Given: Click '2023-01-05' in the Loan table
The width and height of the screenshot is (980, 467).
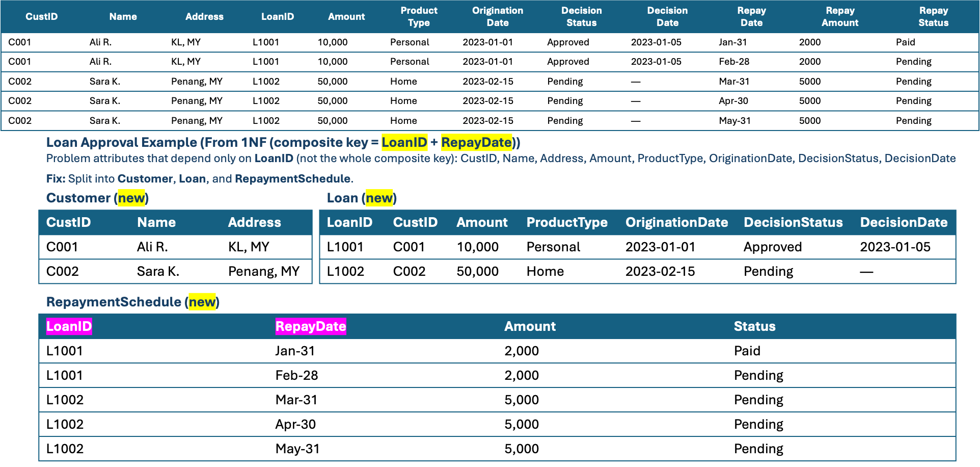Looking at the screenshot, I should tap(895, 247).
